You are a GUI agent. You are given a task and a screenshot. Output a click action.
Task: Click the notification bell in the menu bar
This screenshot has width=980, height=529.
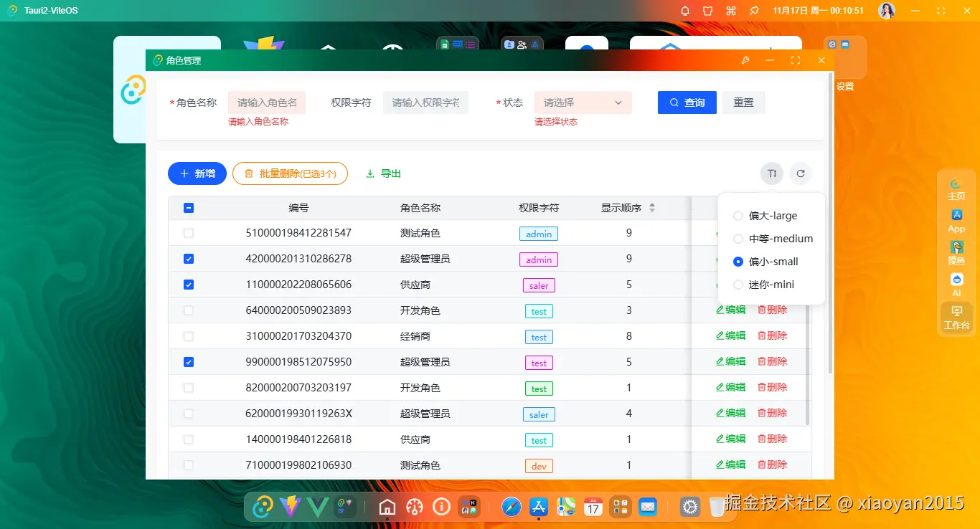click(684, 11)
